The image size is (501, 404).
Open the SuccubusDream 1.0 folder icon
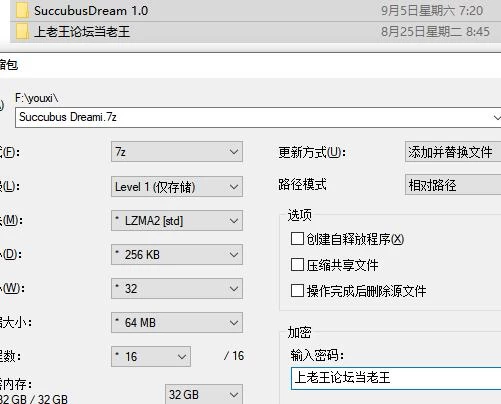pyautogui.click(x=22, y=10)
